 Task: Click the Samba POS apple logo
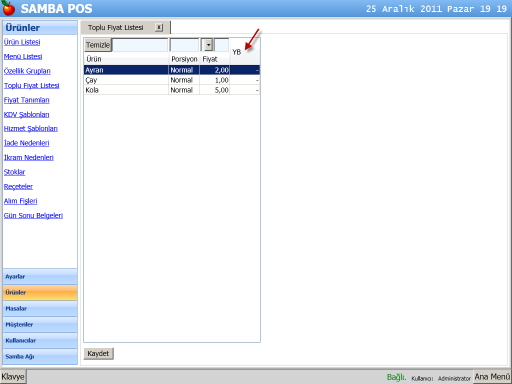tap(8, 8)
